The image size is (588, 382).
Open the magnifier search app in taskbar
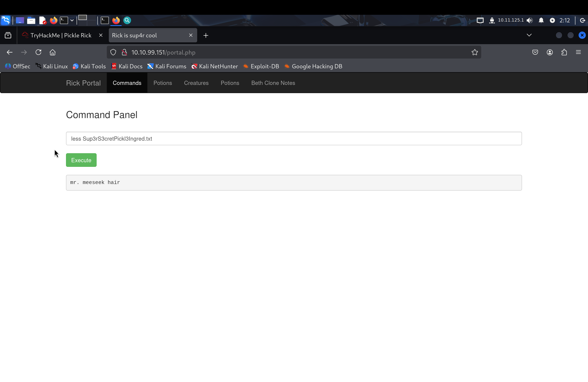pyautogui.click(x=127, y=20)
